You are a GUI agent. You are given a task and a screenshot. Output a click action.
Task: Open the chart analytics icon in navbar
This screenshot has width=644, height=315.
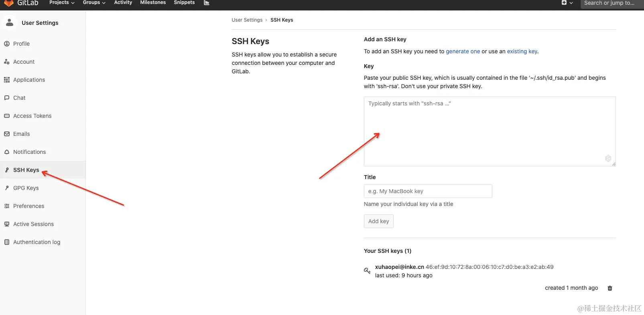pos(207,3)
